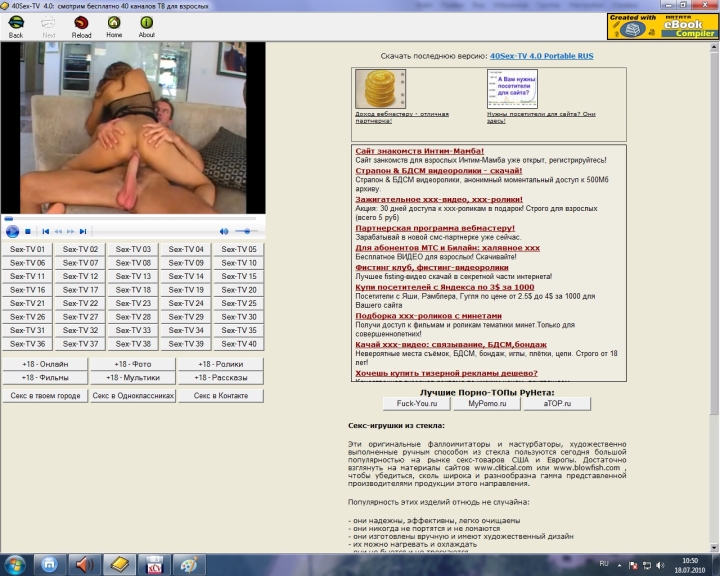Mute audio using the speaker icon
The height and width of the screenshot is (576, 720).
pyautogui.click(x=224, y=231)
